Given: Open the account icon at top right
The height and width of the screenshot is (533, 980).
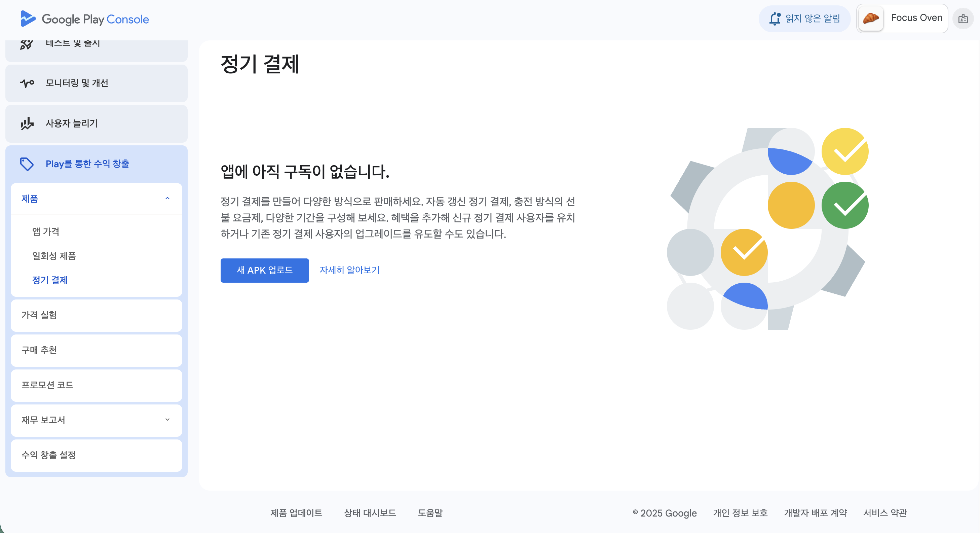Looking at the screenshot, I should (x=963, y=19).
